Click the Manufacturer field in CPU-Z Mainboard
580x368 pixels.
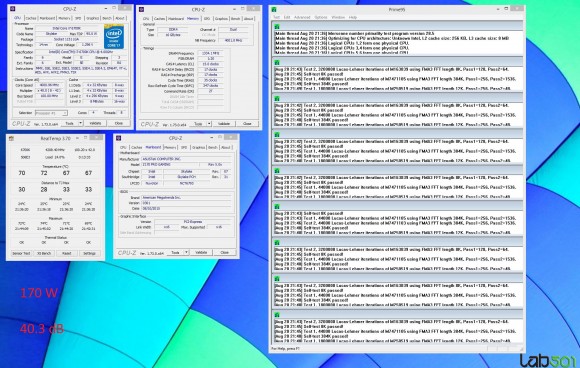[x=186, y=159]
